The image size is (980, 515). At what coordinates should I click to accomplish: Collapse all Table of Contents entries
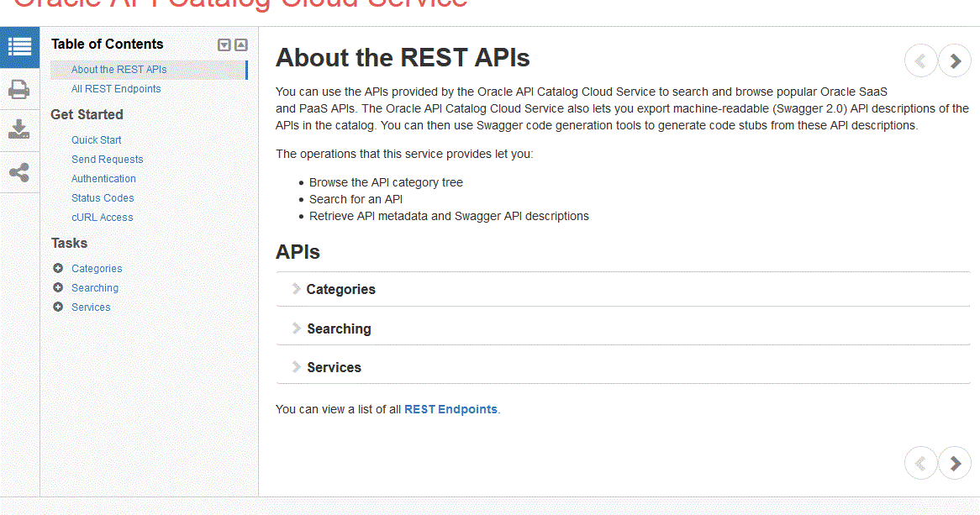[241, 45]
